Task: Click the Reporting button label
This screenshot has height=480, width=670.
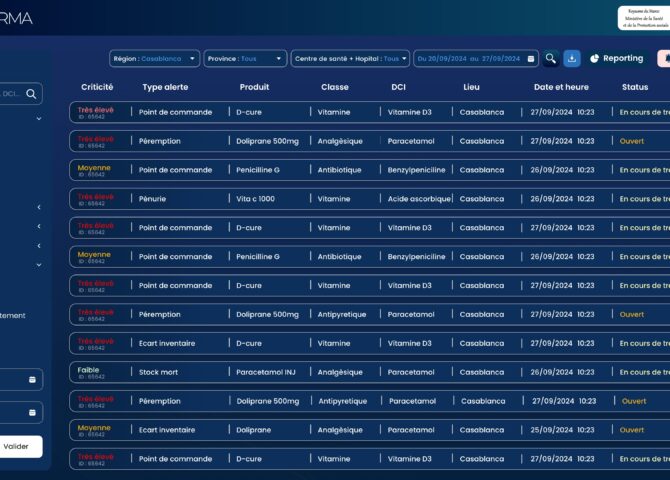Action: 623,59
